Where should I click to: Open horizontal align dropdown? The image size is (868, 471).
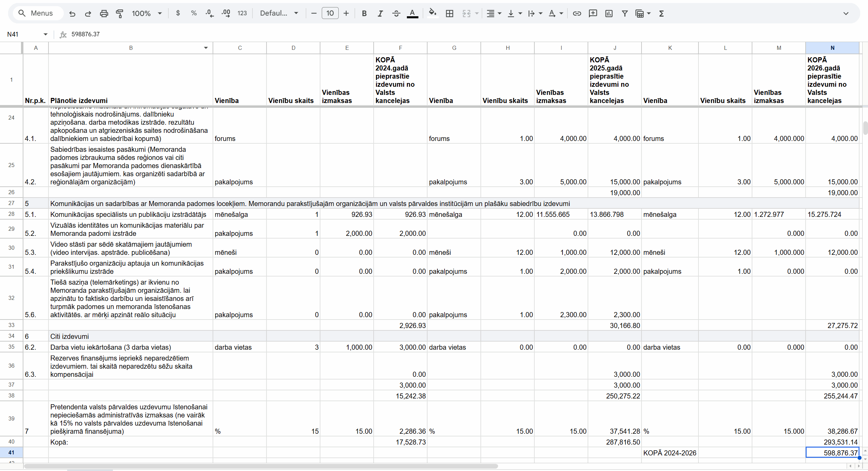[x=494, y=13]
